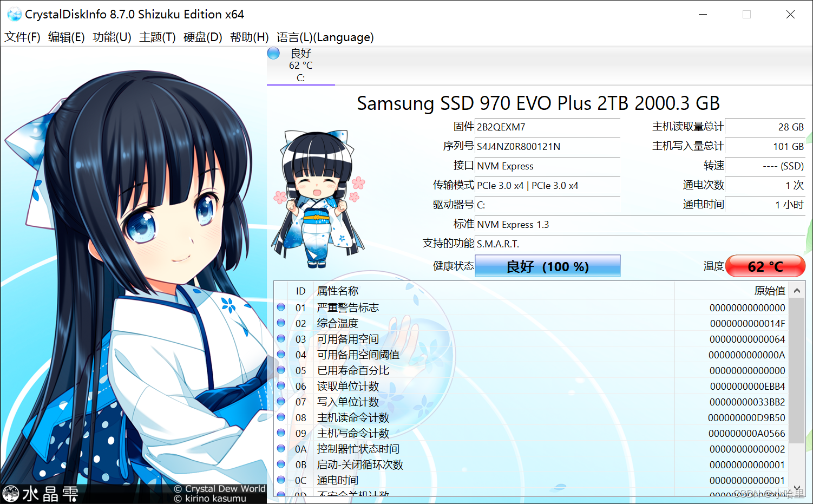Click the CrystalDiskInfo app icon in title bar
Viewport: 813px width, 504px height.
point(14,14)
